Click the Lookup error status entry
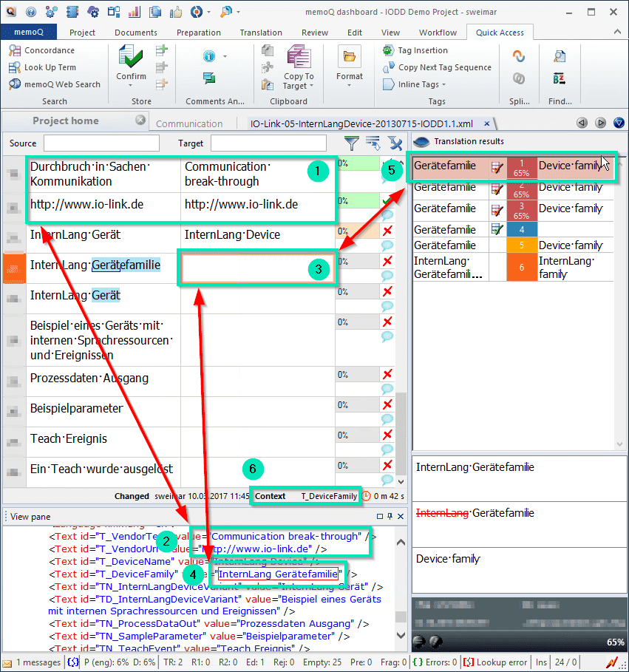The width and height of the screenshot is (629, 672). tap(496, 662)
